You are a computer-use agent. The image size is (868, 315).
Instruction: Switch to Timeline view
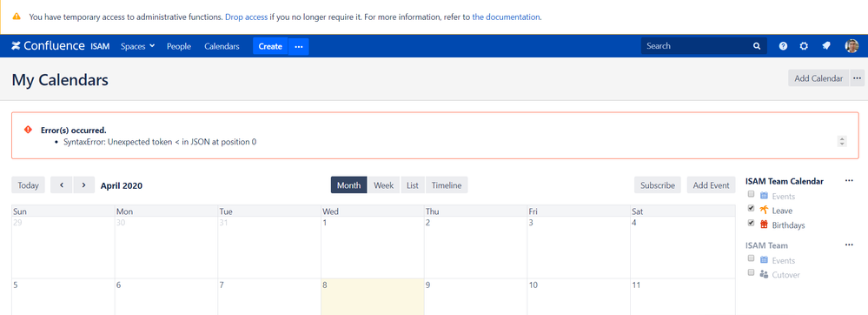point(447,185)
